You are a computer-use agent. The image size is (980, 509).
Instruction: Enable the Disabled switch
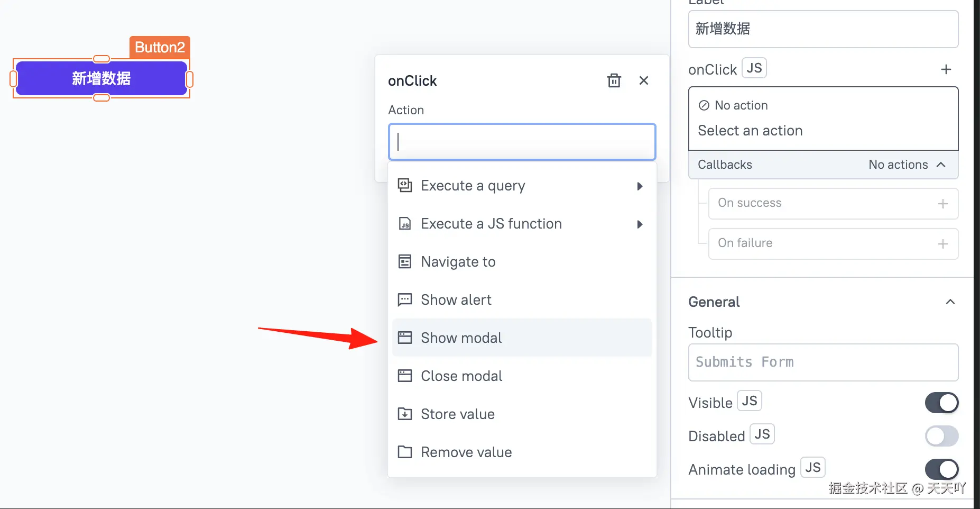point(941,436)
